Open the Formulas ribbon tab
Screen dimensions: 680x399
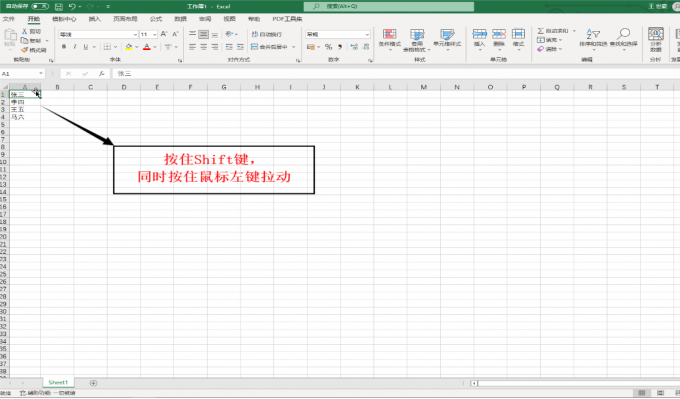click(x=156, y=19)
